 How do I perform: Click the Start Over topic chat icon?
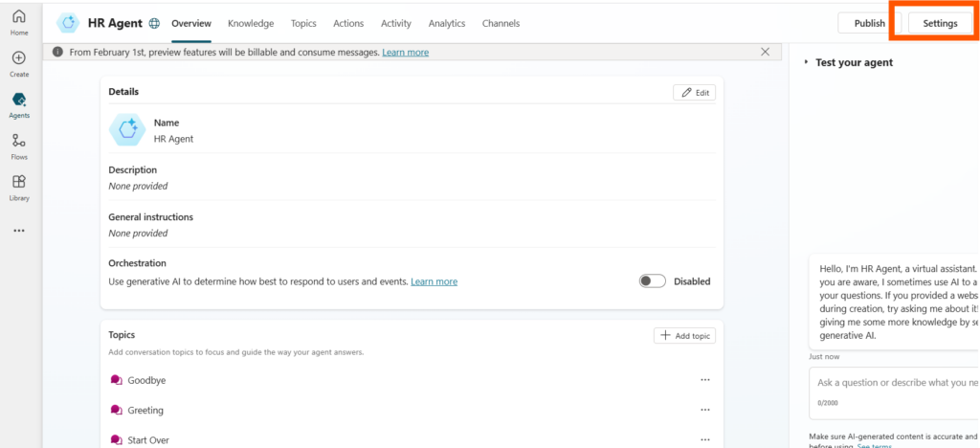click(x=116, y=440)
